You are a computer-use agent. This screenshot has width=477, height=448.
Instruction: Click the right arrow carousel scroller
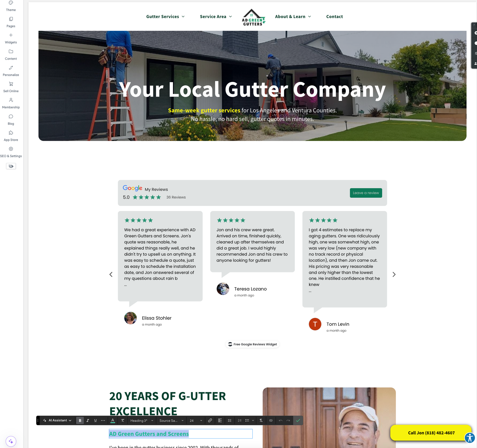point(394,275)
